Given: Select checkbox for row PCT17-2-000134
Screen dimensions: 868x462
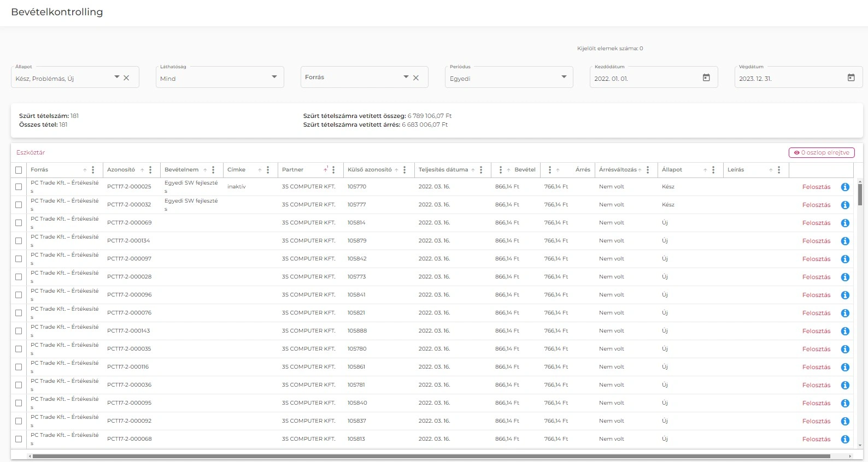Looking at the screenshot, I should (x=19, y=241).
